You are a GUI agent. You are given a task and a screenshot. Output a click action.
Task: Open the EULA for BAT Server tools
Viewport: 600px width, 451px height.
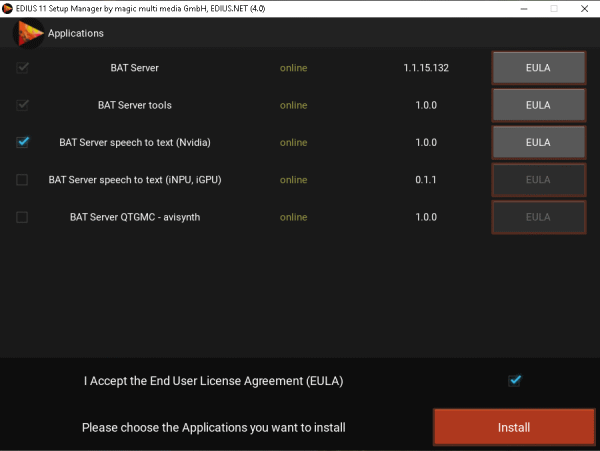pyautogui.click(x=538, y=105)
